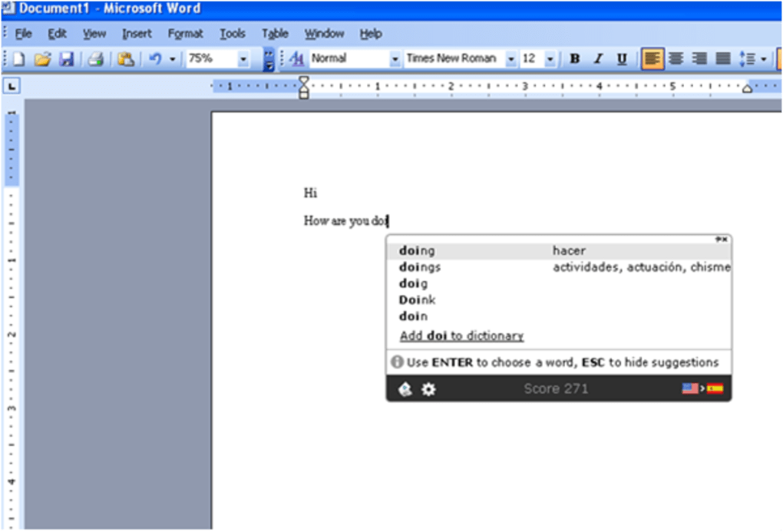
Task: Paste from clipboard using toolbar icon
Action: (x=125, y=59)
